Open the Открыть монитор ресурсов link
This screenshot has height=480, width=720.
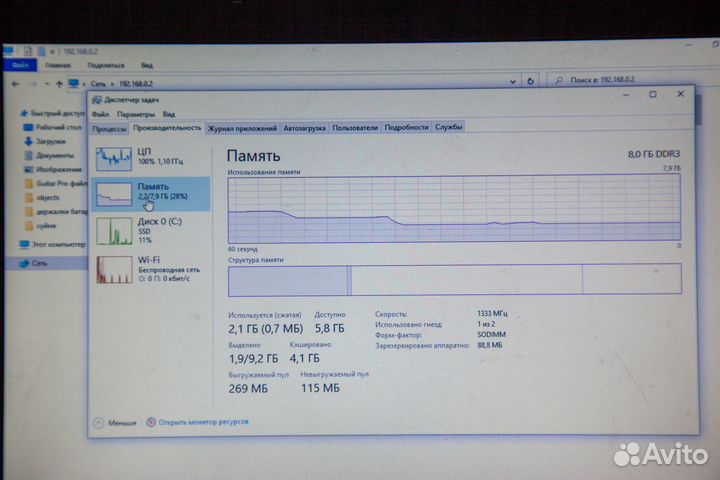tap(203, 422)
